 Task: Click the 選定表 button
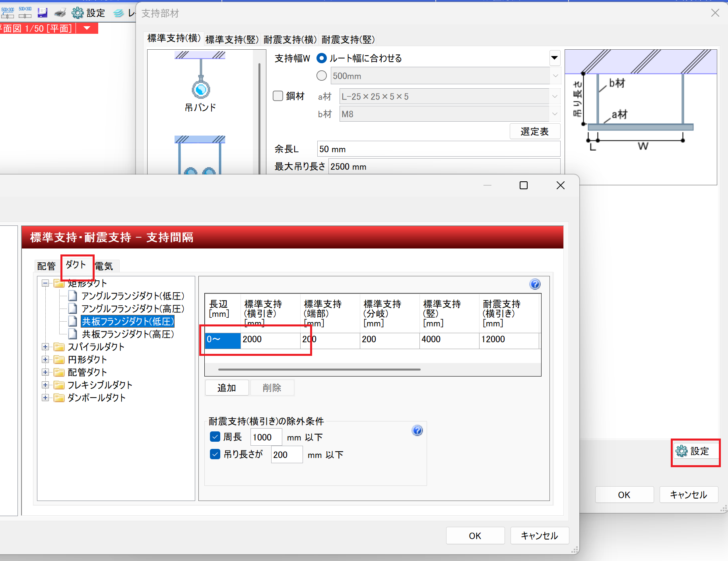[535, 132]
